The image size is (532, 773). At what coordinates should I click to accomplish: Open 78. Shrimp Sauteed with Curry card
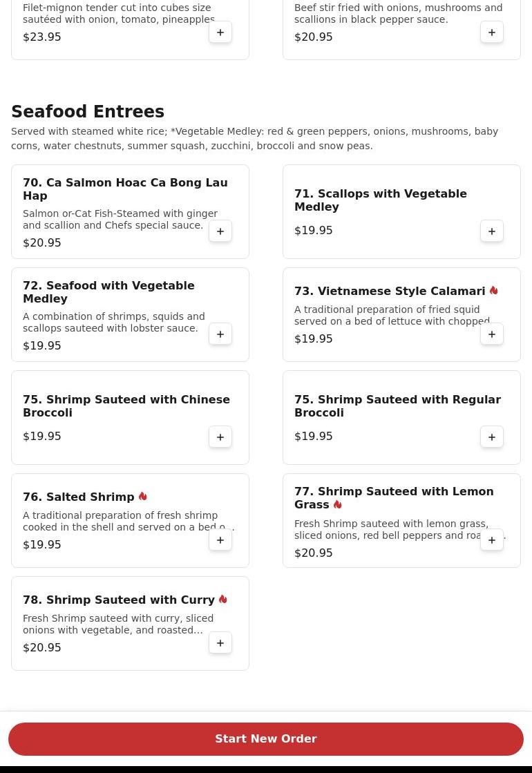coord(130,624)
